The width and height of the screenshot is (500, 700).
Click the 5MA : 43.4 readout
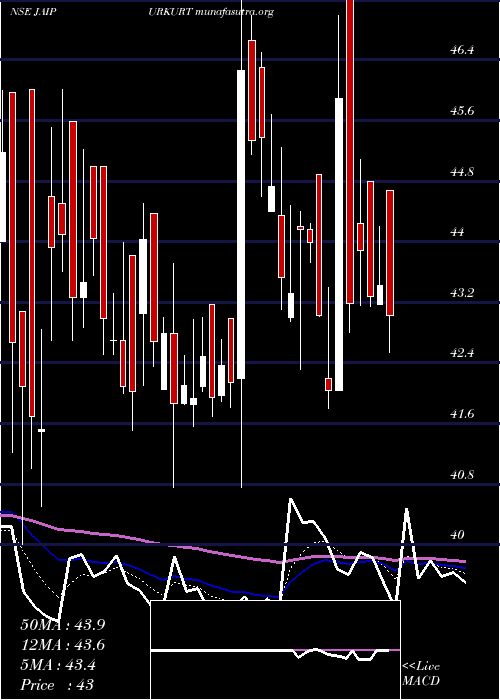[x=58, y=665]
